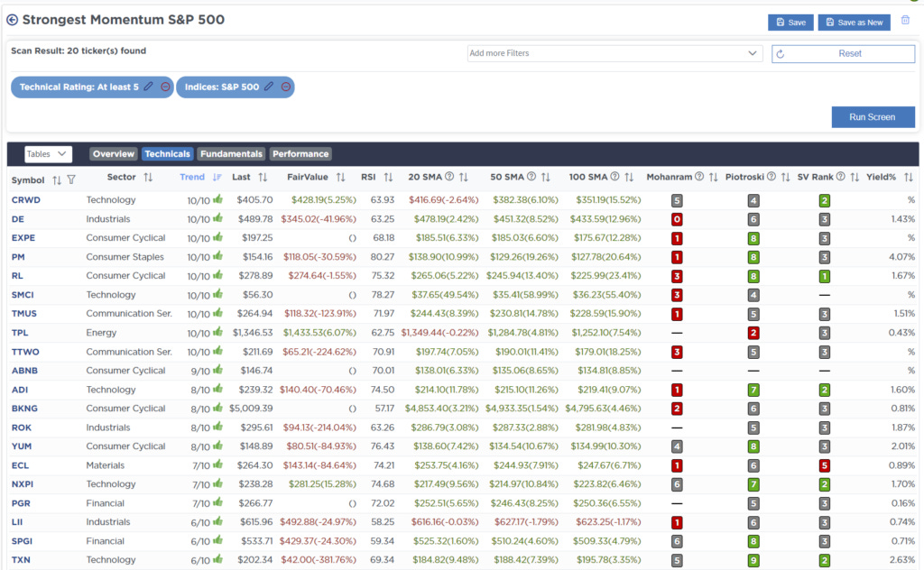Show 20 SMA help tooltip icon
The image size is (924, 570).
coord(449,177)
